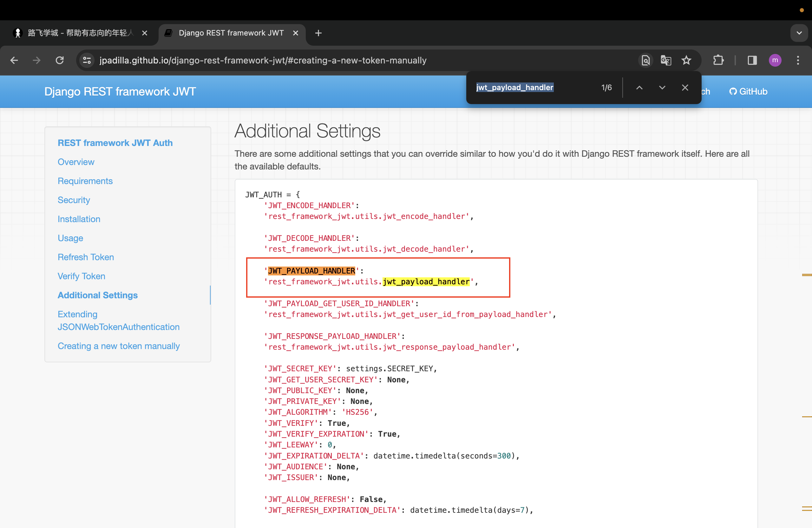812x528 pixels.
Task: Click 'JWT_VERIFY_EXPIRATION' line
Action: click(x=332, y=434)
